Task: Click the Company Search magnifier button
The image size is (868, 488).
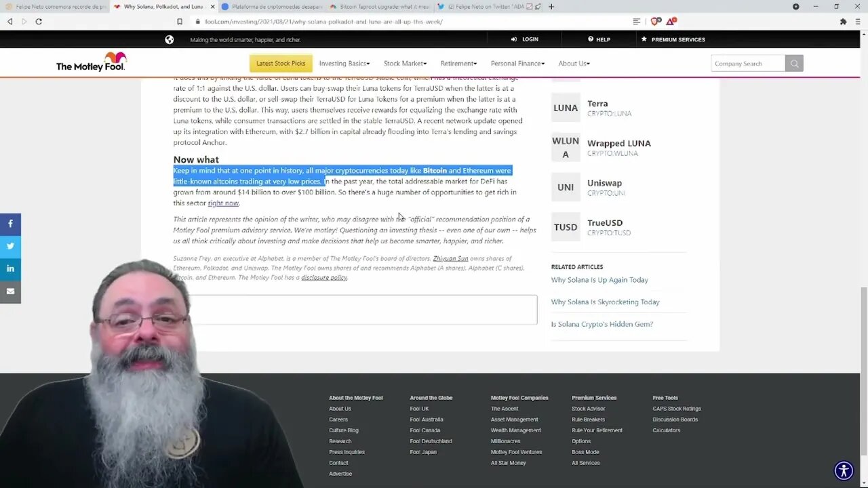Action: [794, 64]
